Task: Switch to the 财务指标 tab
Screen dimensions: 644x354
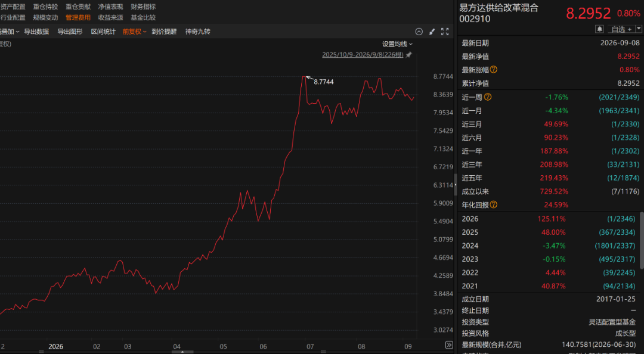Action: 143,7
